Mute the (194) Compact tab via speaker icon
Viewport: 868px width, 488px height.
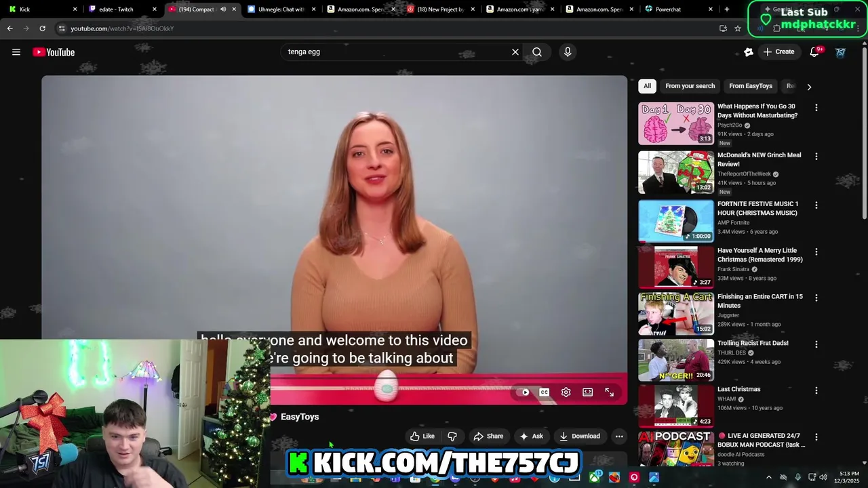tap(223, 9)
